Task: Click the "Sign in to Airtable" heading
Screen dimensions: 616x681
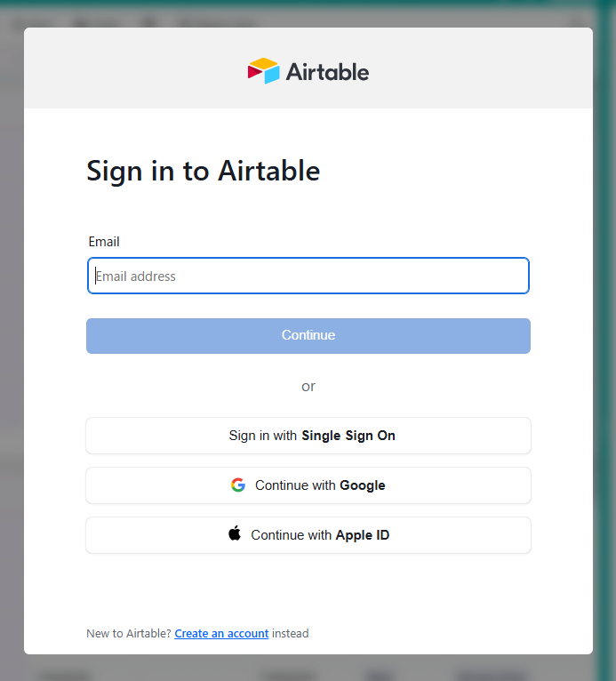Action: (203, 171)
